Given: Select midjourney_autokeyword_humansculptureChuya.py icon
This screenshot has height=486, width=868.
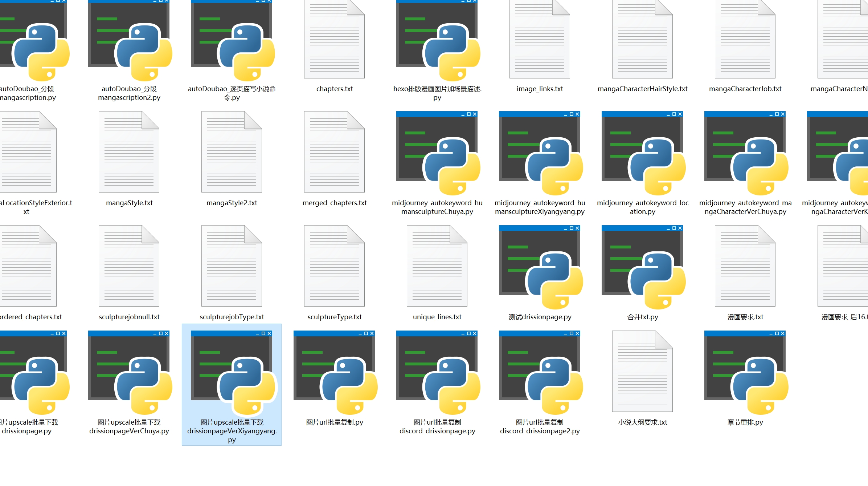Looking at the screenshot, I should click(438, 153).
